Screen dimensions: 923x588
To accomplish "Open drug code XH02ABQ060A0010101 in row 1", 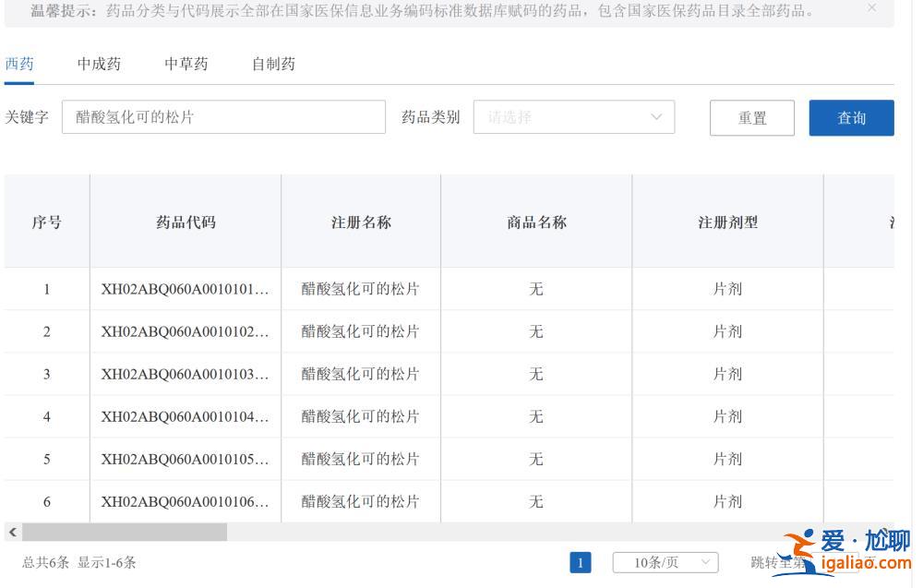I will 186,288.
